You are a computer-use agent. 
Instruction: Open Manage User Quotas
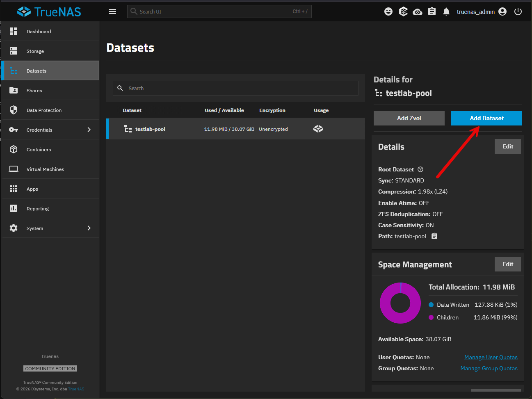coord(491,357)
